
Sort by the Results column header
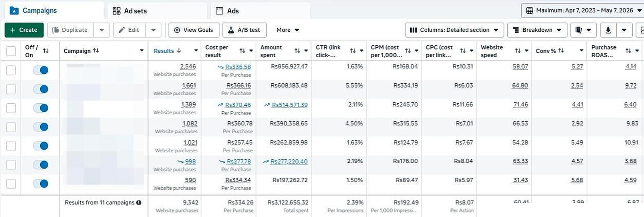pyautogui.click(x=167, y=51)
